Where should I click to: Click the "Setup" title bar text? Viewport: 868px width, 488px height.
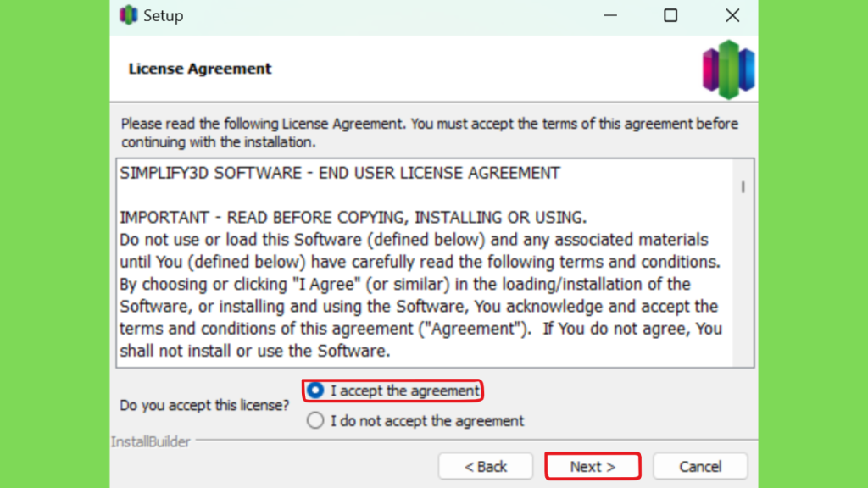pyautogui.click(x=164, y=15)
